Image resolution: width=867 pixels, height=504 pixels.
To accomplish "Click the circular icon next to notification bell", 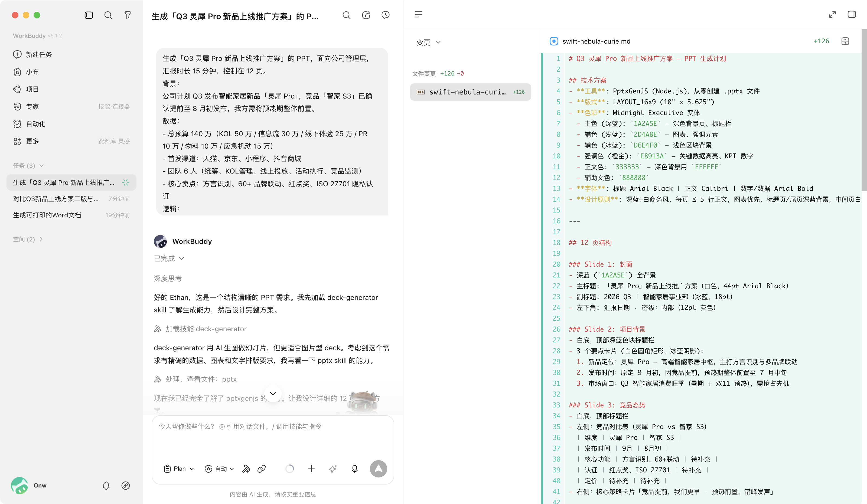I will click(x=126, y=485).
